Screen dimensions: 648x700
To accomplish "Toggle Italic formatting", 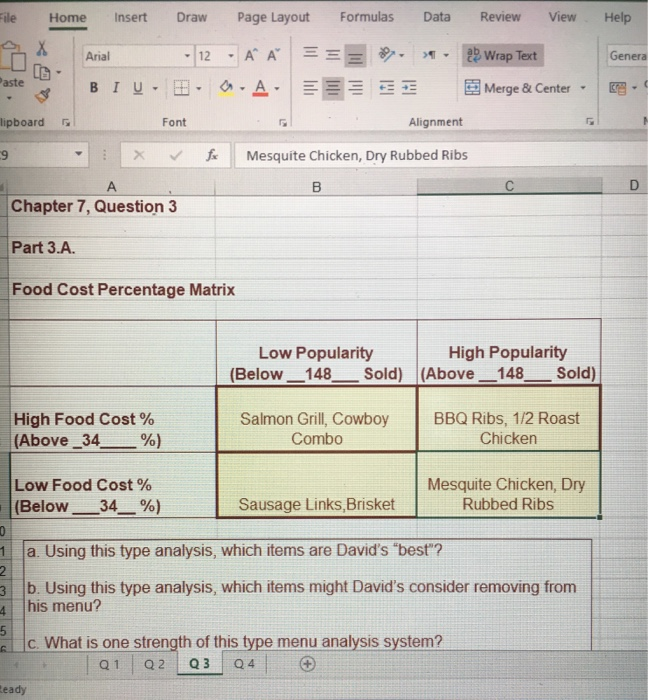I will [116, 88].
